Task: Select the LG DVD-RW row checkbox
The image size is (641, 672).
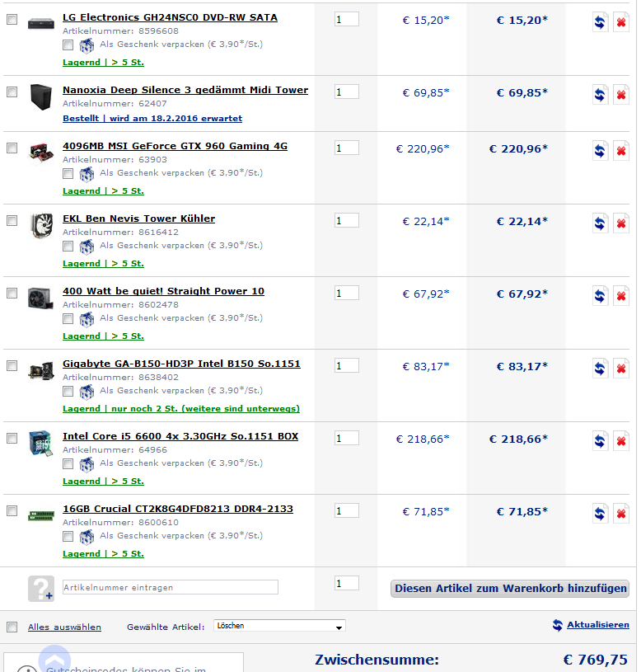Action: click(x=12, y=19)
